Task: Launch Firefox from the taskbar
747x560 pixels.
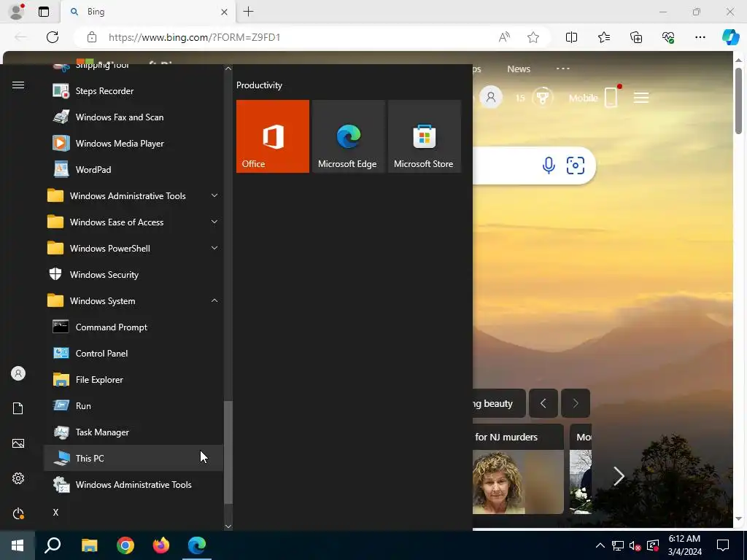Action: point(161,545)
